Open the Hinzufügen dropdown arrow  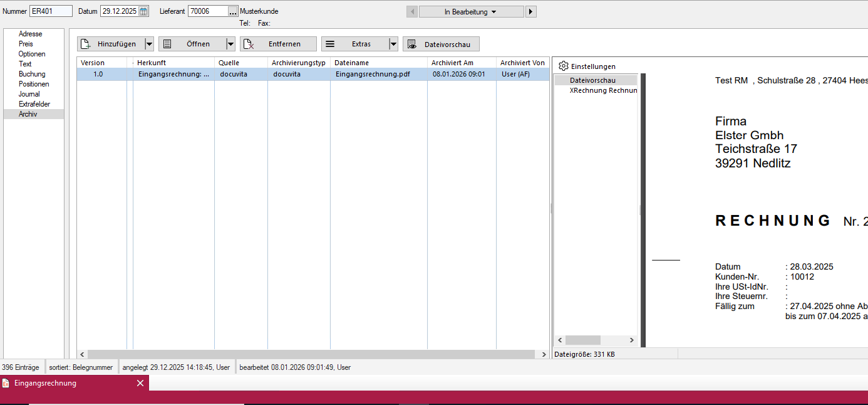[148, 43]
